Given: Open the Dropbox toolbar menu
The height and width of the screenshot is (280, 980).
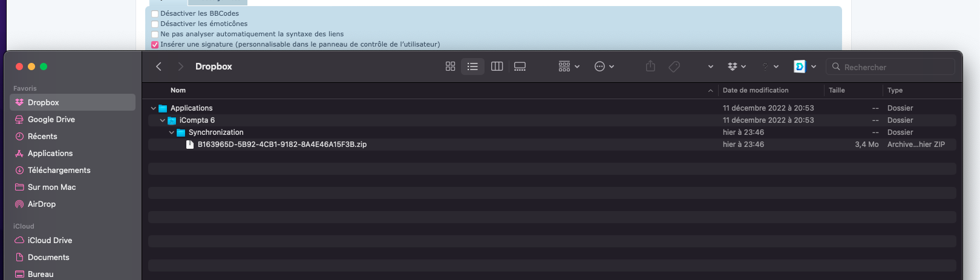Looking at the screenshot, I should pos(736,67).
